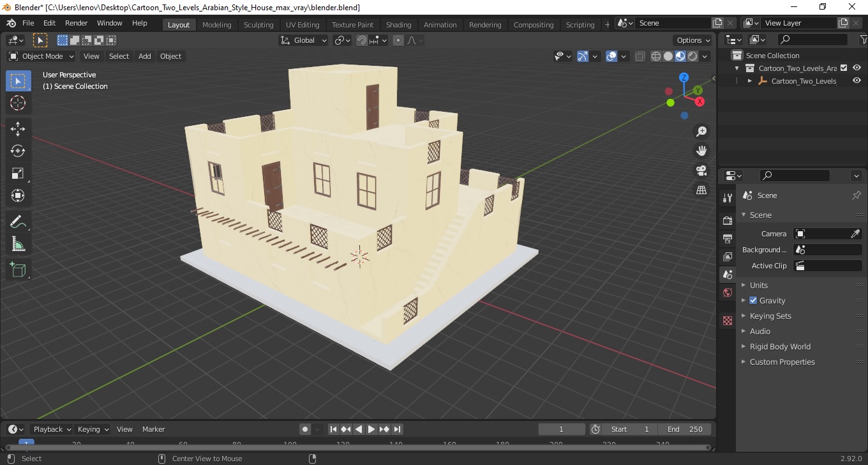The height and width of the screenshot is (465, 868).
Task: Open the Playback dropdown in the timeline
Action: tap(52, 429)
